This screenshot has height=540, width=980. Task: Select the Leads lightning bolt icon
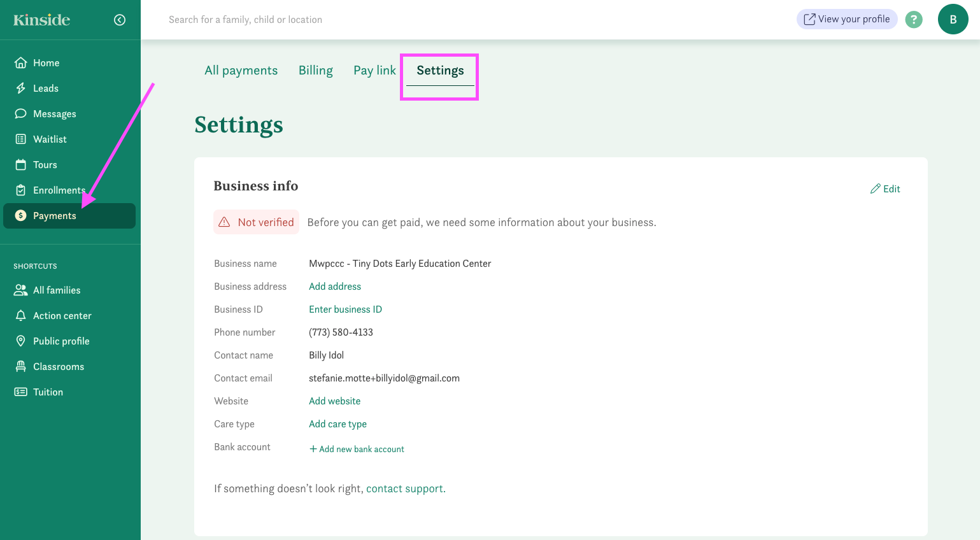click(x=21, y=89)
